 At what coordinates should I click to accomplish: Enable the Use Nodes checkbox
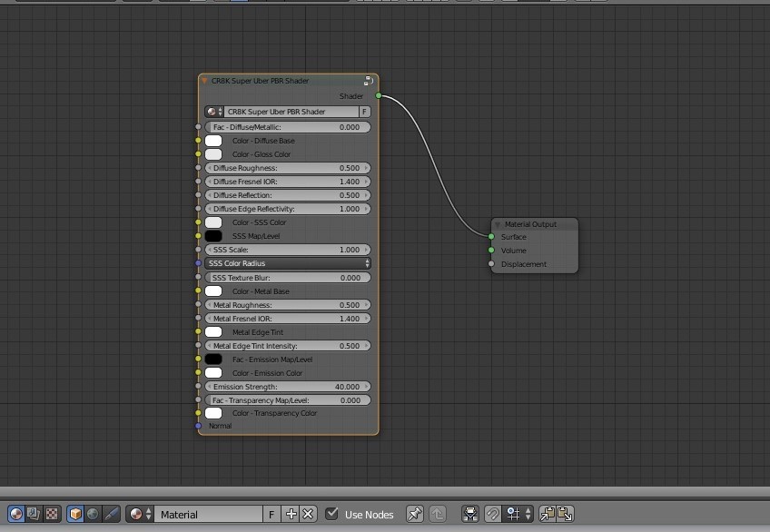pos(333,514)
